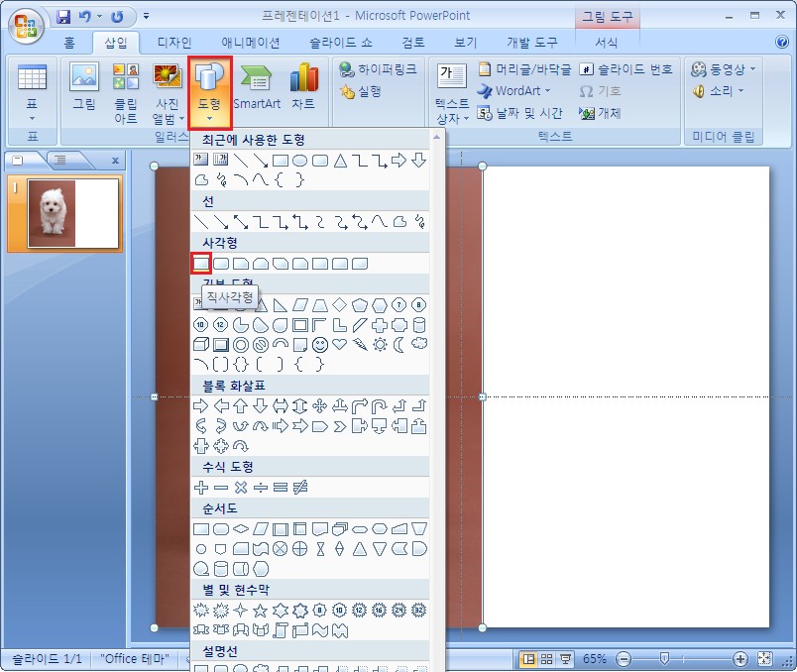Viewport: 797px width, 672px height.
Task: Click the undo button
Action: tap(85, 16)
